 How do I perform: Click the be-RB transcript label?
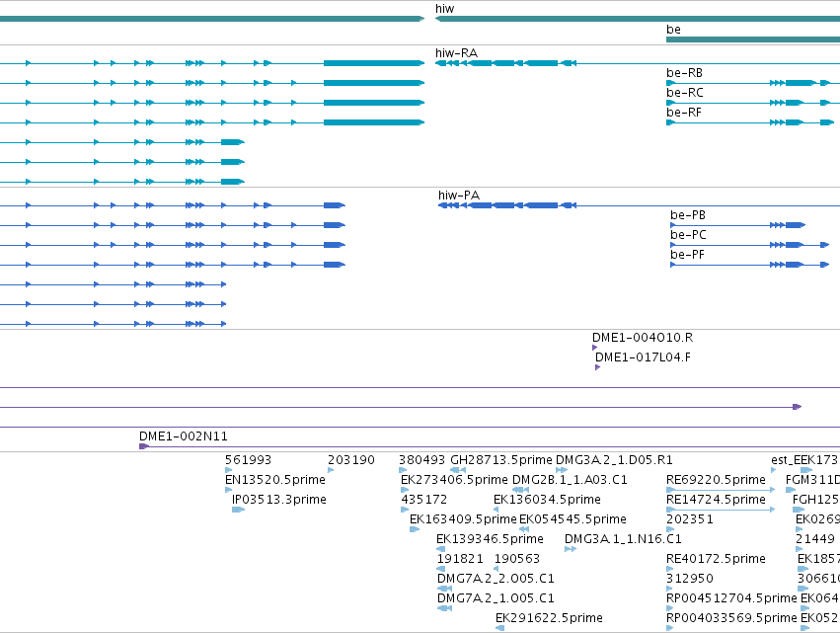point(684,73)
